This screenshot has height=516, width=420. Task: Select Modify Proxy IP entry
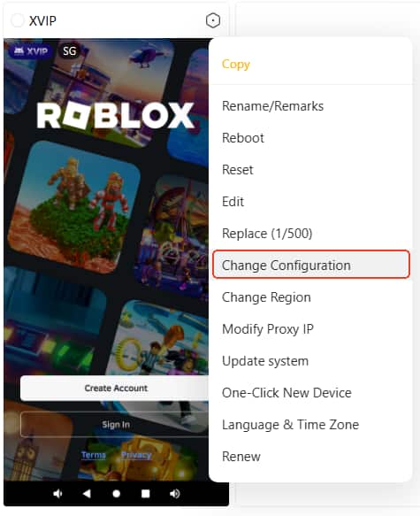(268, 329)
